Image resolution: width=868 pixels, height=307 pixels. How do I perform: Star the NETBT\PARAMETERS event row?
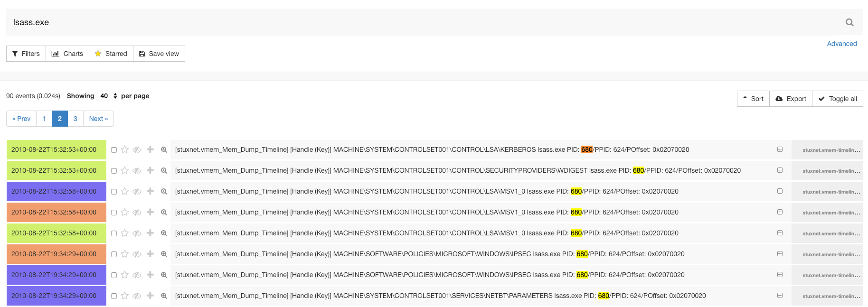(x=125, y=296)
